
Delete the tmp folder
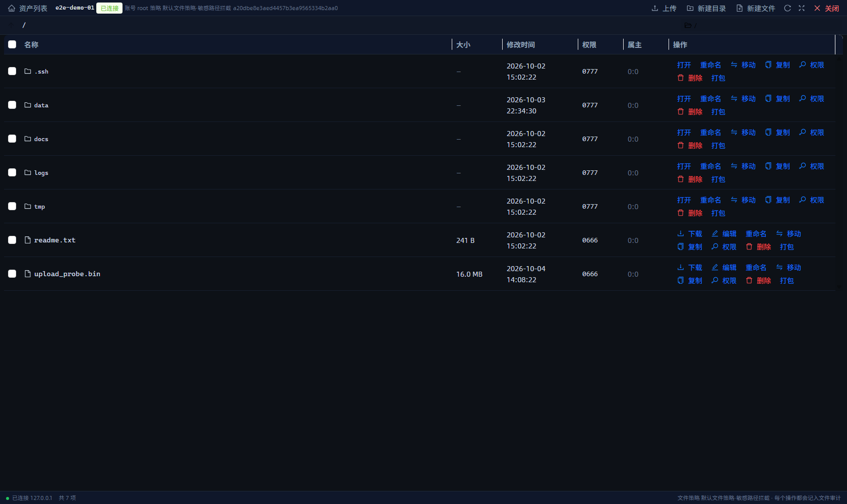(x=690, y=213)
